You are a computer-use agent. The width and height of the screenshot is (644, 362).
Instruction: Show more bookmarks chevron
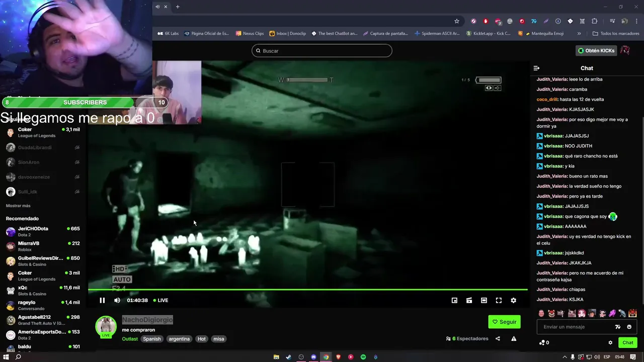[579, 34]
